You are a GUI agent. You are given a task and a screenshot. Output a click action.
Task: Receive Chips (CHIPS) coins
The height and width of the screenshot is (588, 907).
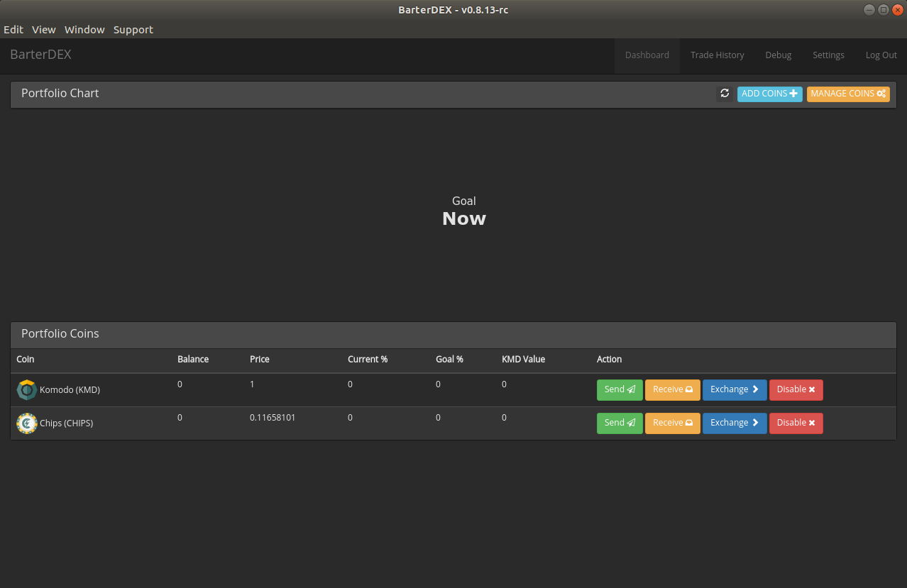pos(672,423)
